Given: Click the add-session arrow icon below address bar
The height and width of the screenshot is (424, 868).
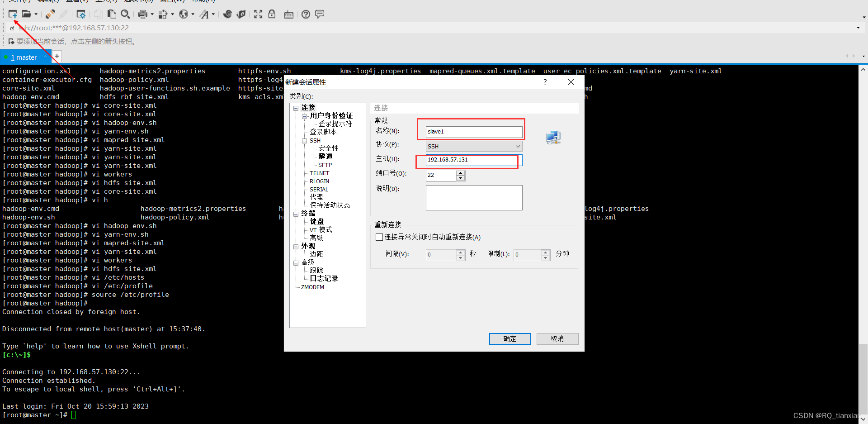Looking at the screenshot, I should [x=11, y=42].
